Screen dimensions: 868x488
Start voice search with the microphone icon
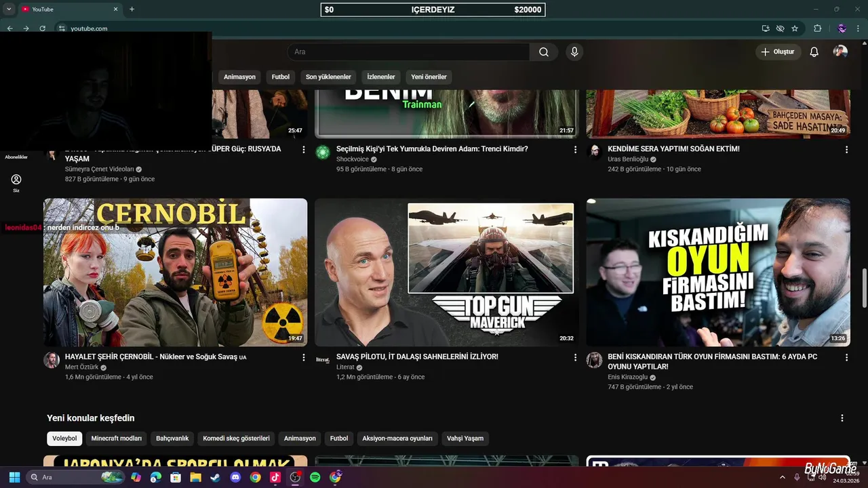click(574, 52)
